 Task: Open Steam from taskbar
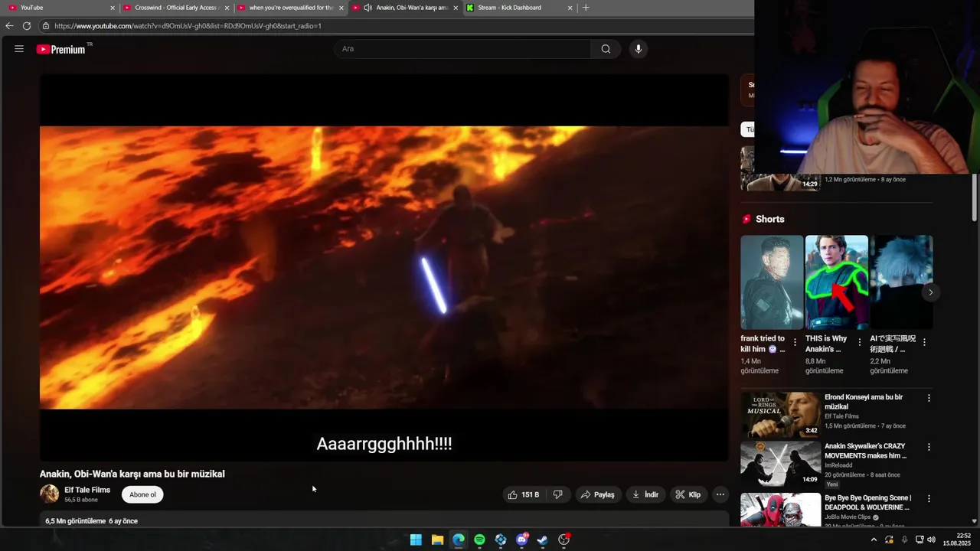(x=542, y=540)
